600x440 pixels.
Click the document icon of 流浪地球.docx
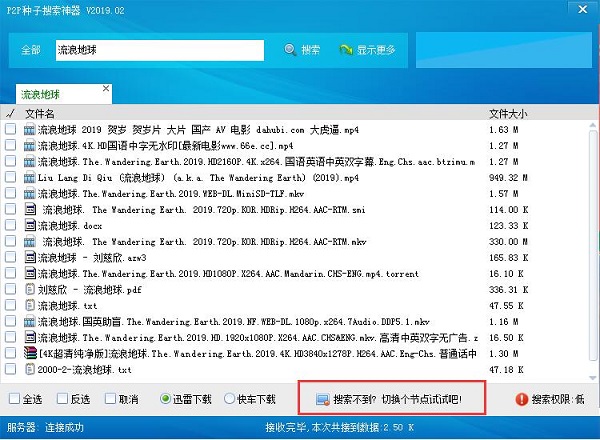tap(29, 226)
